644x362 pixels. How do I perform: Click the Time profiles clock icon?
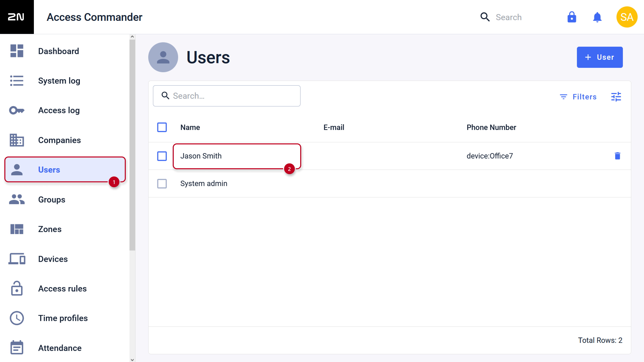coord(17,318)
